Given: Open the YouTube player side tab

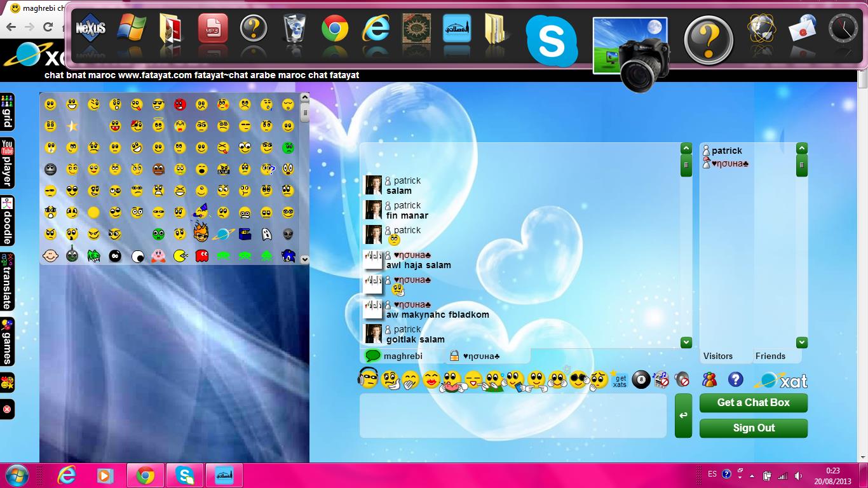Looking at the screenshot, I should point(7,163).
